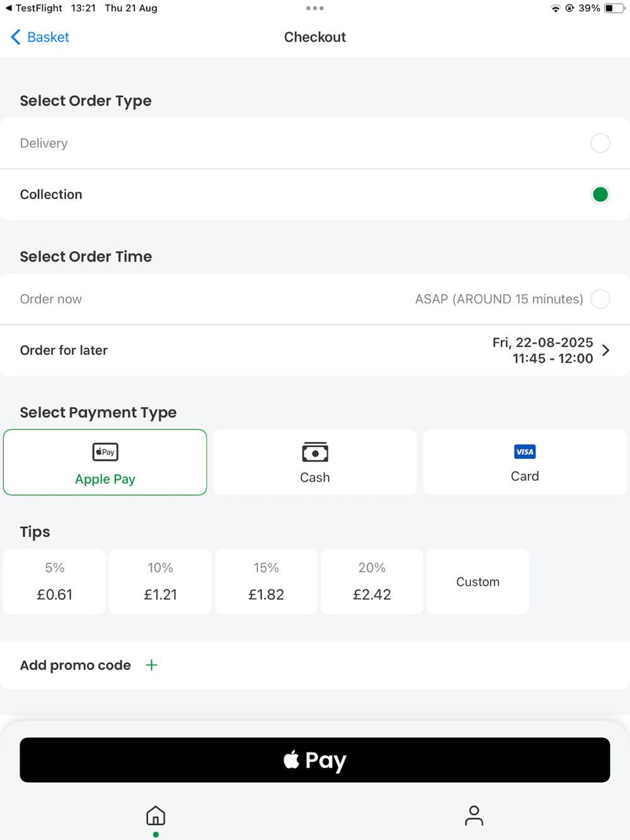Return to TestFlight from status bar
This screenshot has height=840, width=630.
33,8
